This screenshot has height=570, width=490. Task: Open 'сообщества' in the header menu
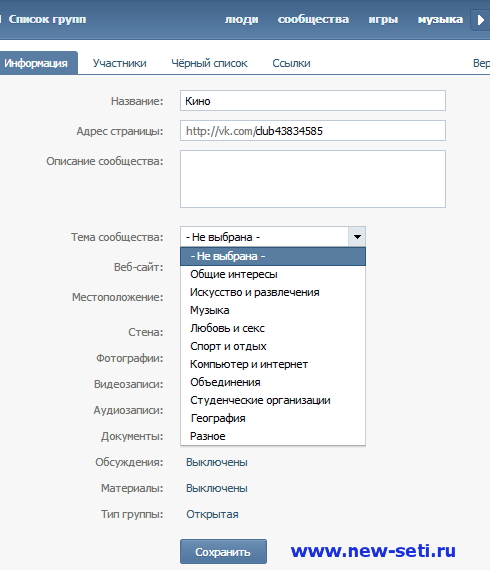click(313, 19)
